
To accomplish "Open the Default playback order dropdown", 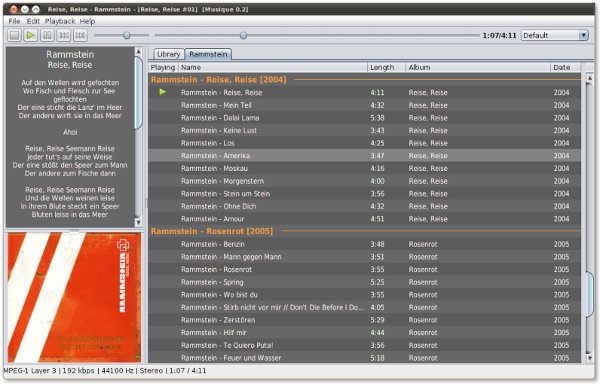I will click(x=554, y=36).
